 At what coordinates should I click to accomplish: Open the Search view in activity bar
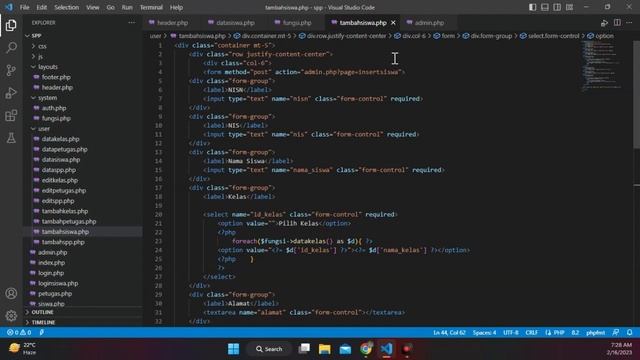tap(11, 48)
